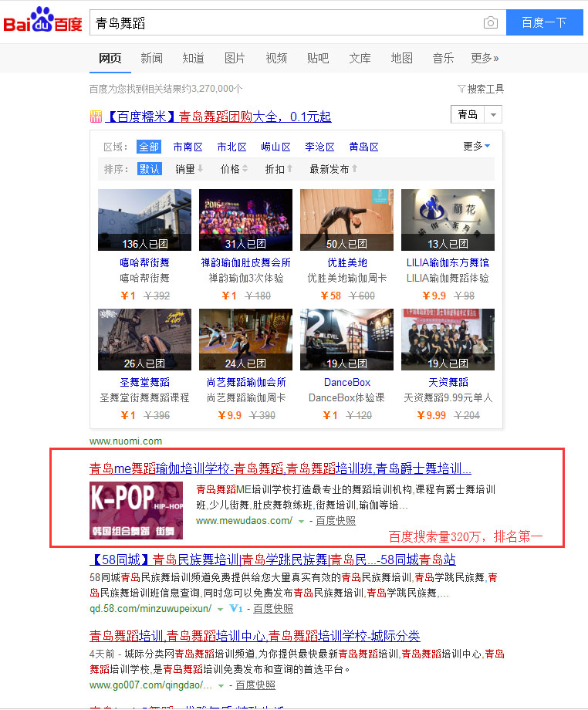588x710 pixels.
Task: Open 嘻哈帮街舞 deal thumbnail
Action: 144,220
